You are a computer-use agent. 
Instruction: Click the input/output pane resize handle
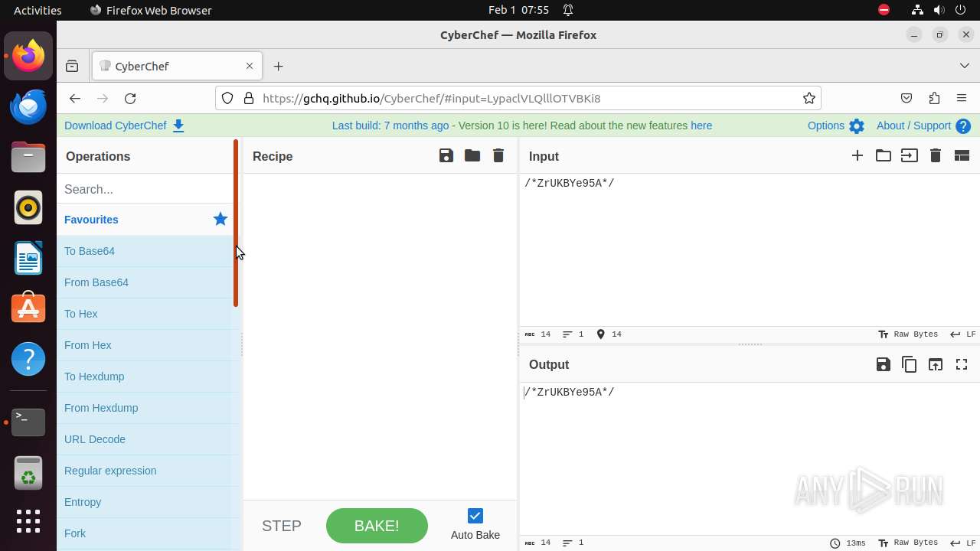point(750,344)
